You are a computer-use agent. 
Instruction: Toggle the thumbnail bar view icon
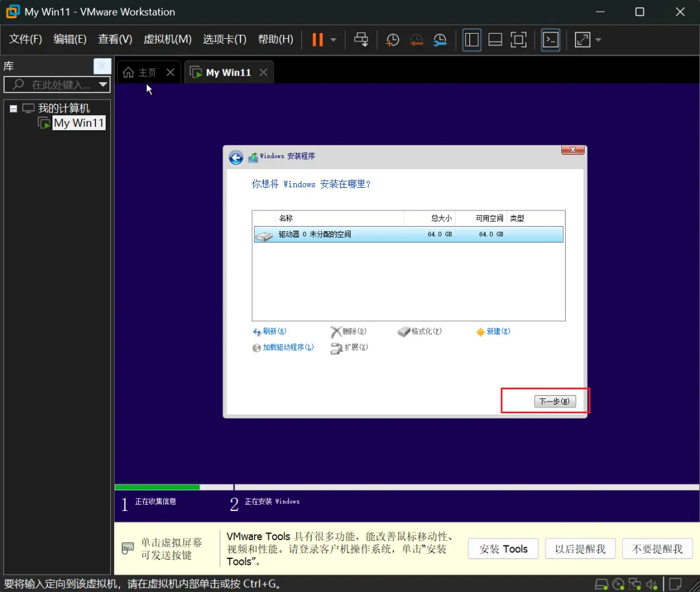(495, 40)
